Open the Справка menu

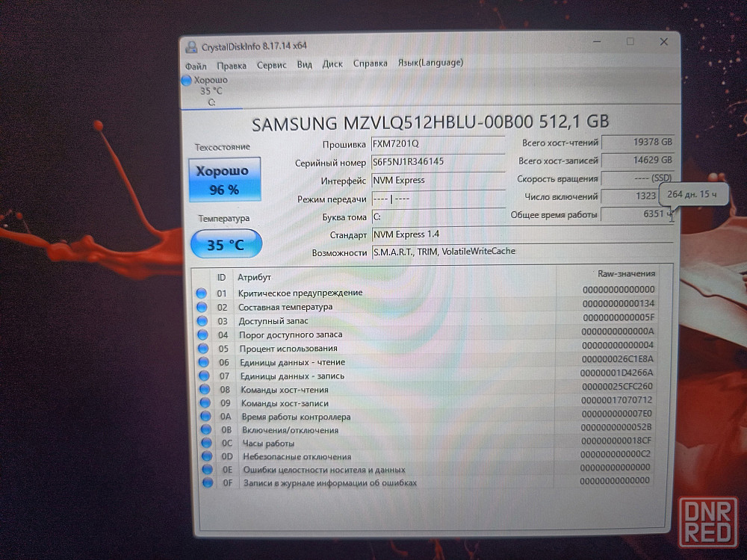coord(371,63)
